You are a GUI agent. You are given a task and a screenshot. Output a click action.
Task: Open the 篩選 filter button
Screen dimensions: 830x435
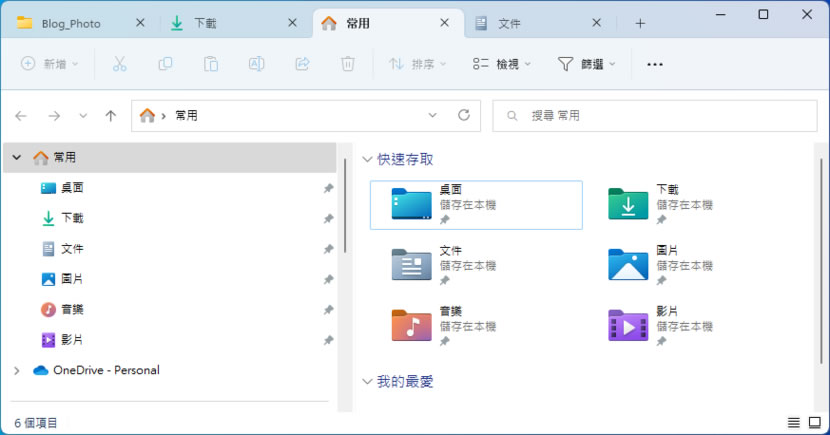[586, 64]
